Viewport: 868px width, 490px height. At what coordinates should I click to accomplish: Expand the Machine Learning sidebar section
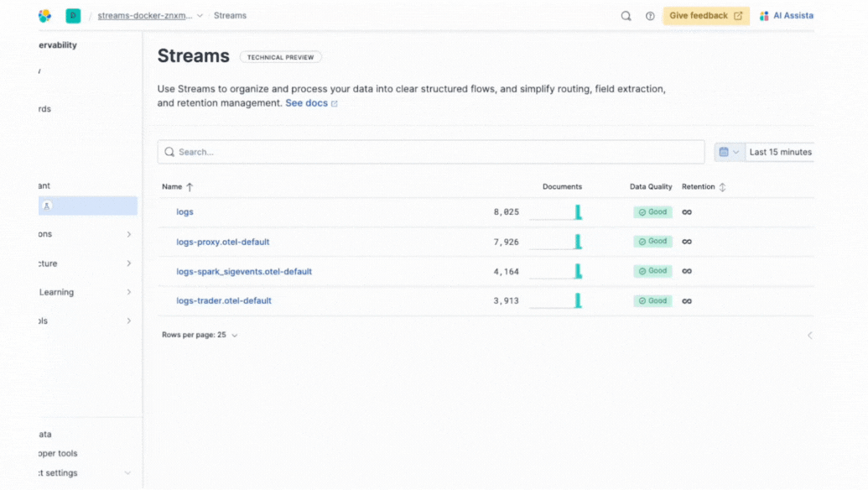128,292
